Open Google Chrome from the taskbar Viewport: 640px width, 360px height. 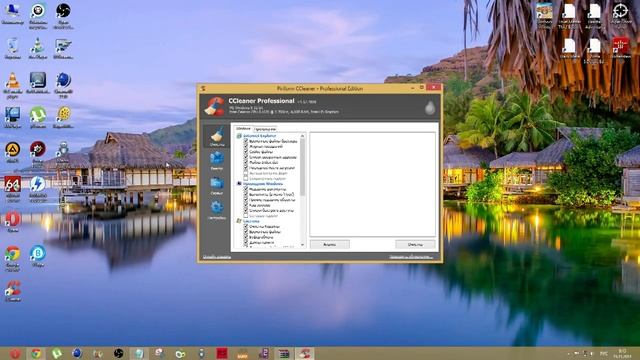point(36,353)
